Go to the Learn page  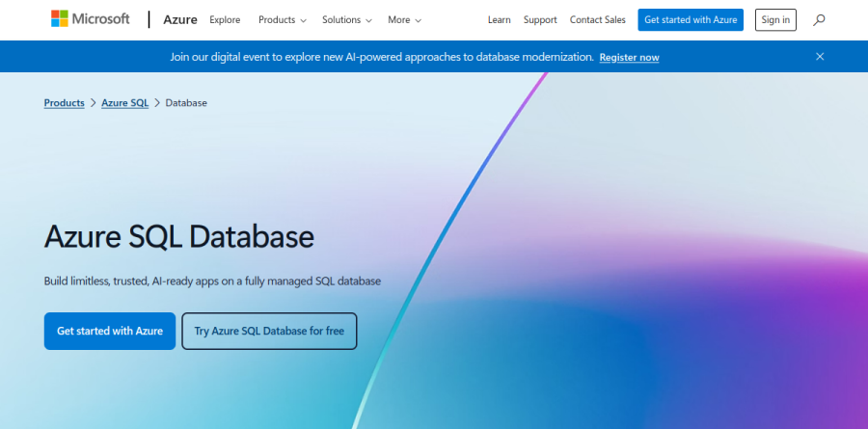click(499, 20)
